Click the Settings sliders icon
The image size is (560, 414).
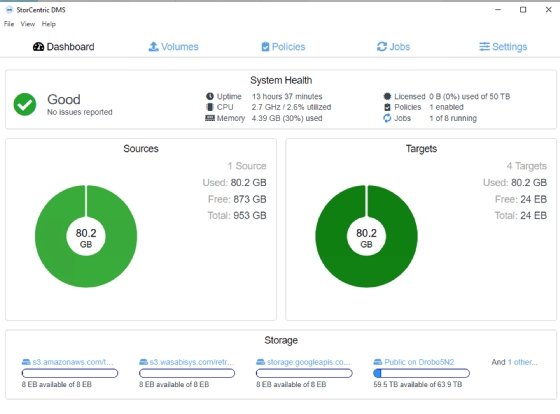pyautogui.click(x=484, y=46)
